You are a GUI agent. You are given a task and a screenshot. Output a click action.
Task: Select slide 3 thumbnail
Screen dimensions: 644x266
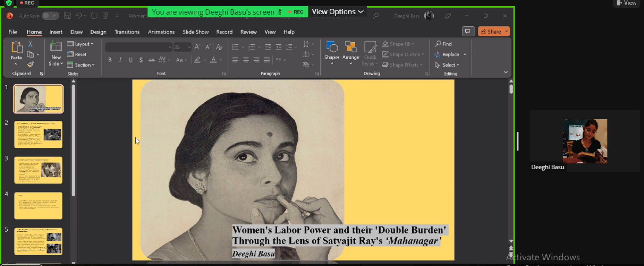[38, 170]
